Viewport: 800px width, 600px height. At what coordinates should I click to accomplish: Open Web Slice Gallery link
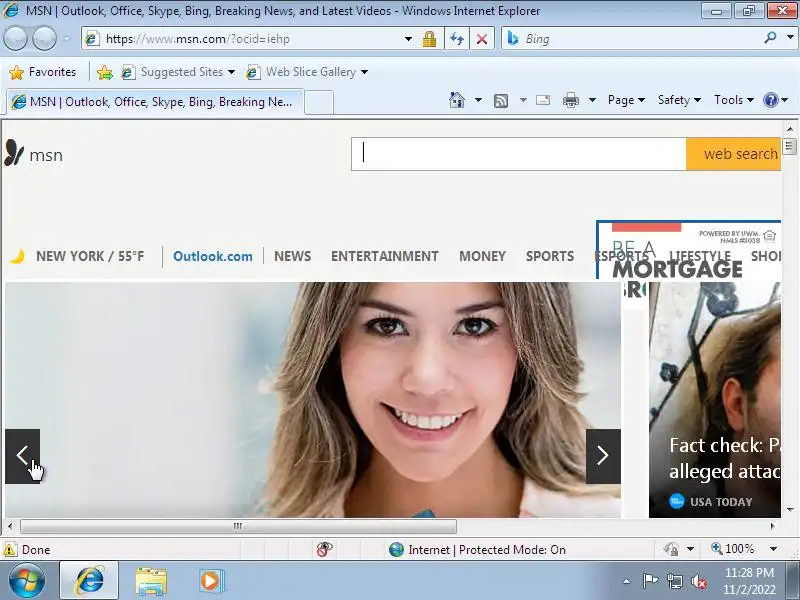point(307,72)
